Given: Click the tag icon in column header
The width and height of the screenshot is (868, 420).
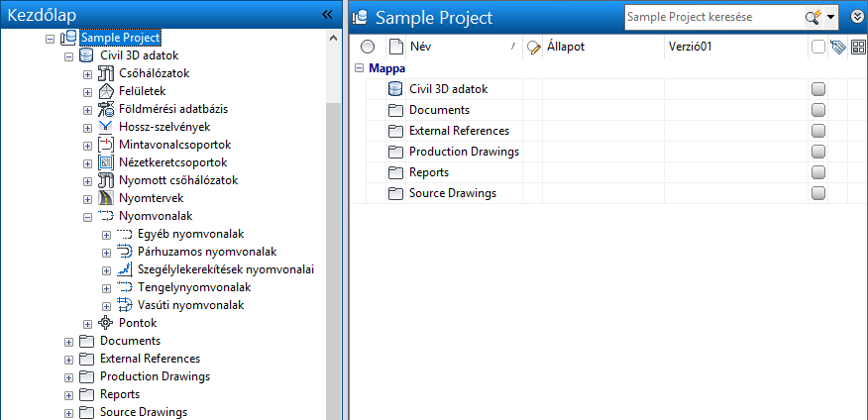Looking at the screenshot, I should pyautogui.click(x=837, y=47).
